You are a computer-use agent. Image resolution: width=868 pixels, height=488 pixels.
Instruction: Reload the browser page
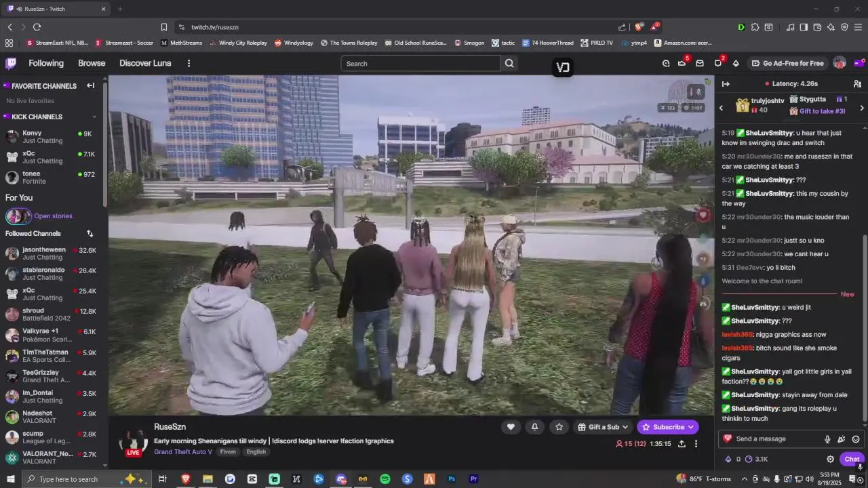37,27
